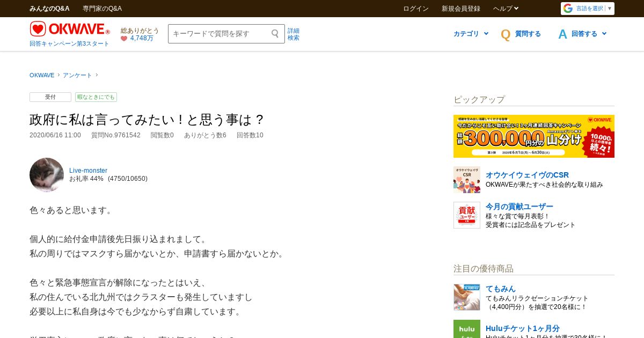
Task: Click the オウケイウェイヴのCSR title link
Action: click(527, 175)
